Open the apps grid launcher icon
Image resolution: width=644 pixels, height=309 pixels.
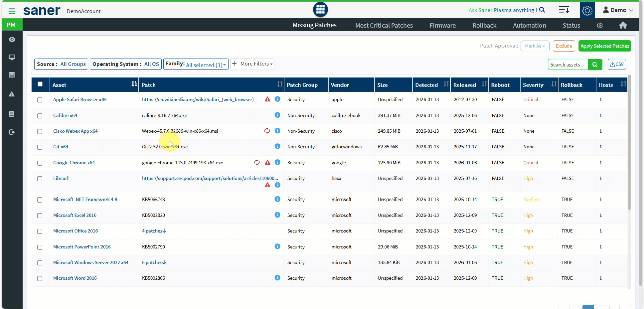pyautogui.click(x=320, y=10)
